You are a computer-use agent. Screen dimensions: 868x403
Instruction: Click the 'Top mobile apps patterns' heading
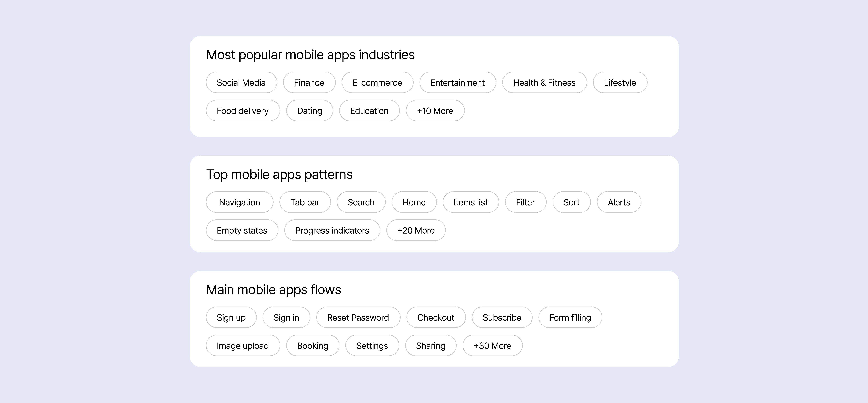pyautogui.click(x=279, y=175)
